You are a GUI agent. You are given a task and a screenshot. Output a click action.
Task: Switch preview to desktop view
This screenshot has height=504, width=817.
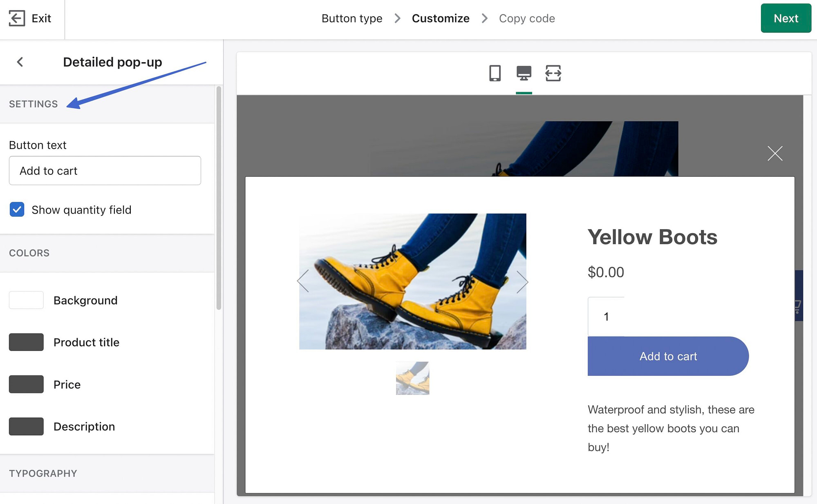tap(524, 74)
